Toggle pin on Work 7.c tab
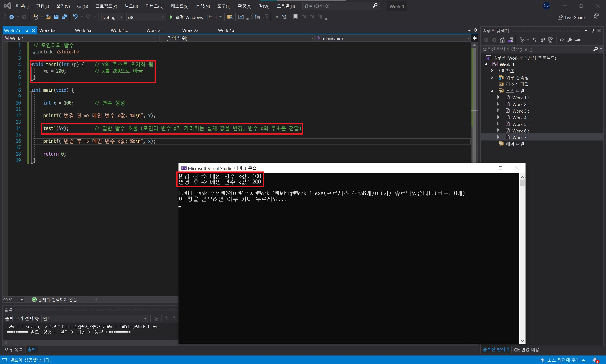Image resolution: width=606 pixels, height=364 pixels. (x=27, y=31)
